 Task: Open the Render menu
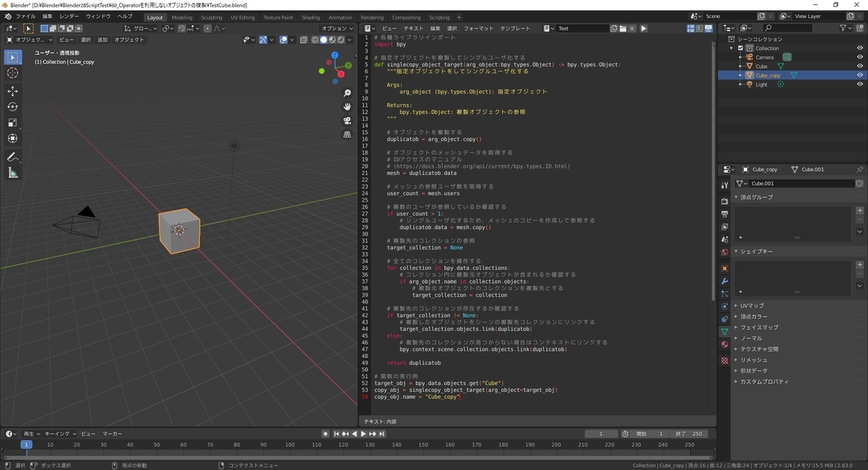[69, 16]
